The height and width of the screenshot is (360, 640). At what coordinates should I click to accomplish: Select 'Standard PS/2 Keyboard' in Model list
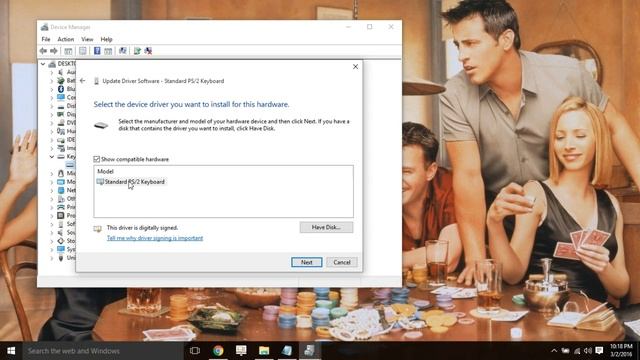(x=131, y=182)
